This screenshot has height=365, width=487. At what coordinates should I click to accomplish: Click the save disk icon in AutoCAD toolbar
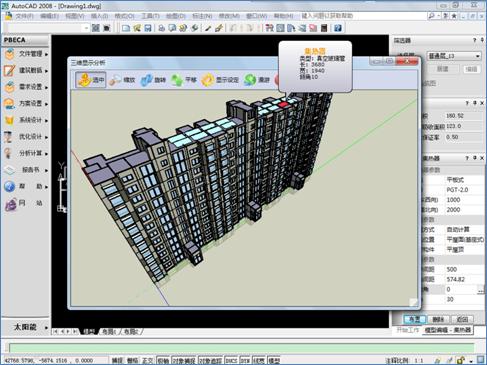[148, 28]
